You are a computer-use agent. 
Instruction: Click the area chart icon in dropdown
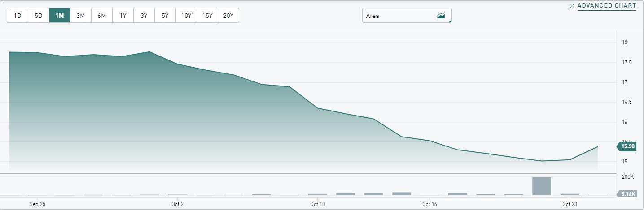[x=441, y=16]
